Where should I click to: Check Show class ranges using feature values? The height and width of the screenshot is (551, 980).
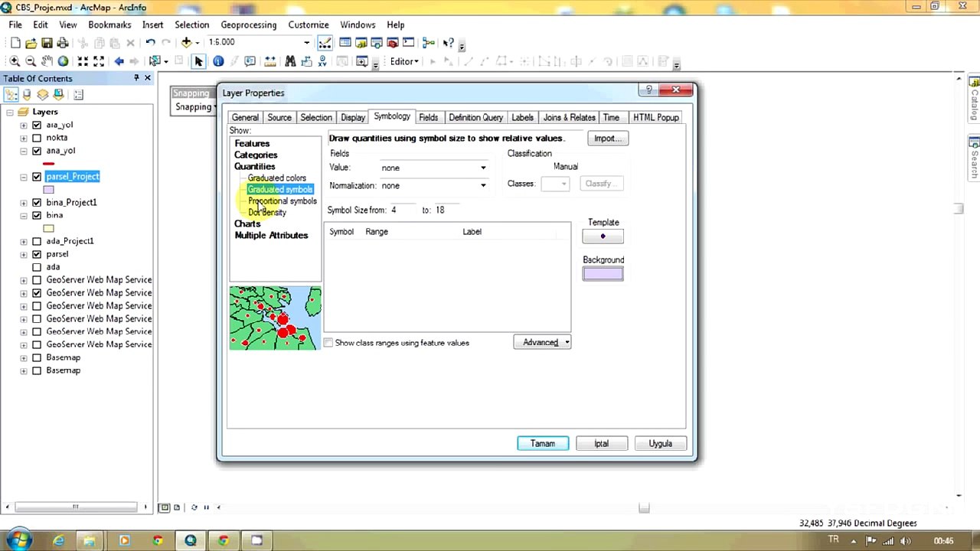tap(328, 343)
